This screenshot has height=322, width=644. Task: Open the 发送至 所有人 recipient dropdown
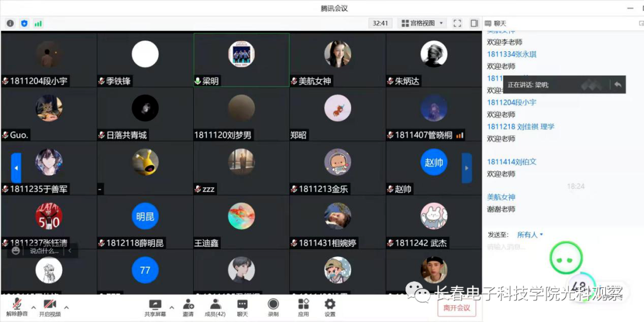[x=530, y=235]
